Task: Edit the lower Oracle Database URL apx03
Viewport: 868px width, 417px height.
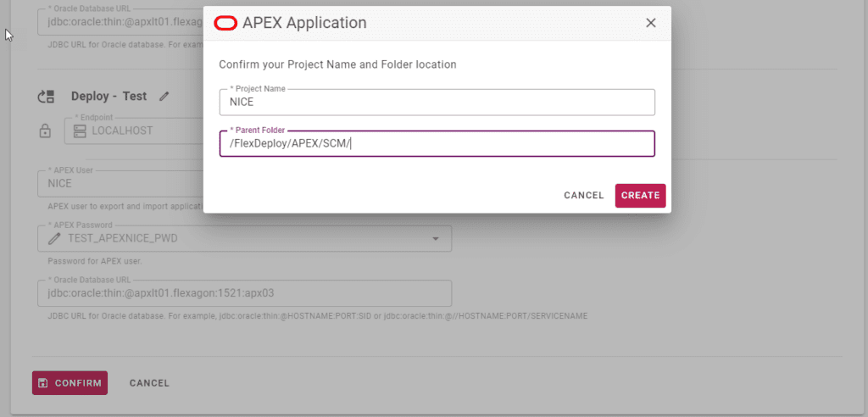Action: 244,293
